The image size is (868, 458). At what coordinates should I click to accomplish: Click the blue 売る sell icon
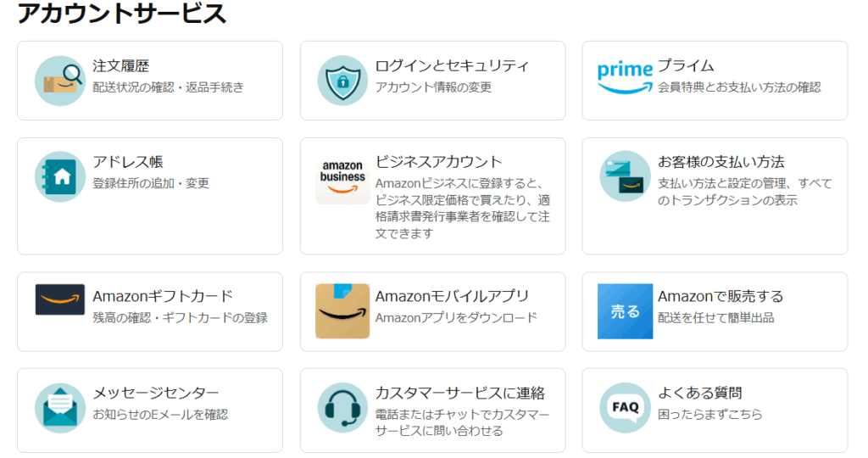(625, 311)
